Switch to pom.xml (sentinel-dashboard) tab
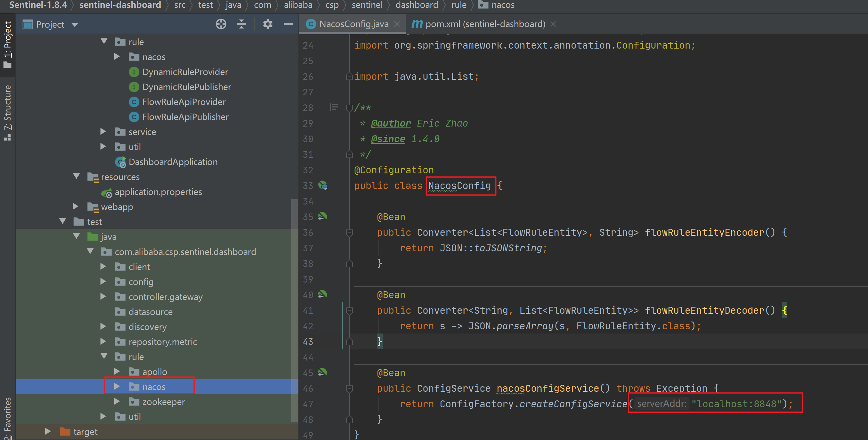 coord(485,24)
